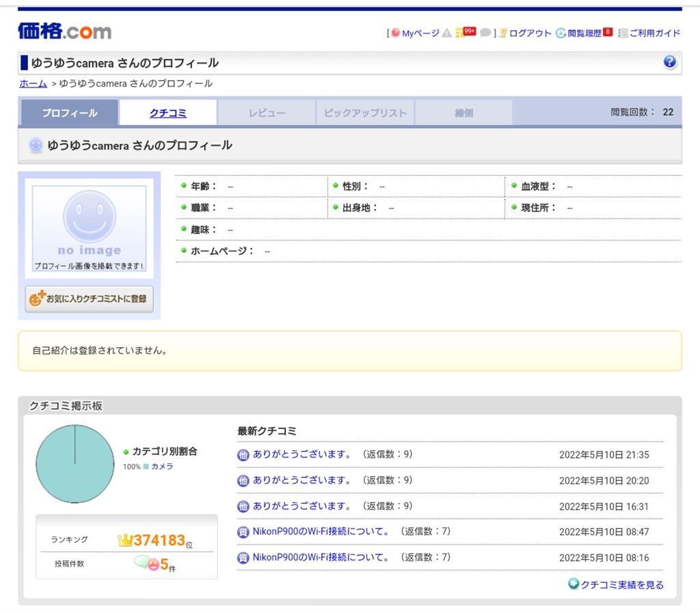This screenshot has width=700, height=613.
Task: Open Myページ link
Action: [x=420, y=33]
